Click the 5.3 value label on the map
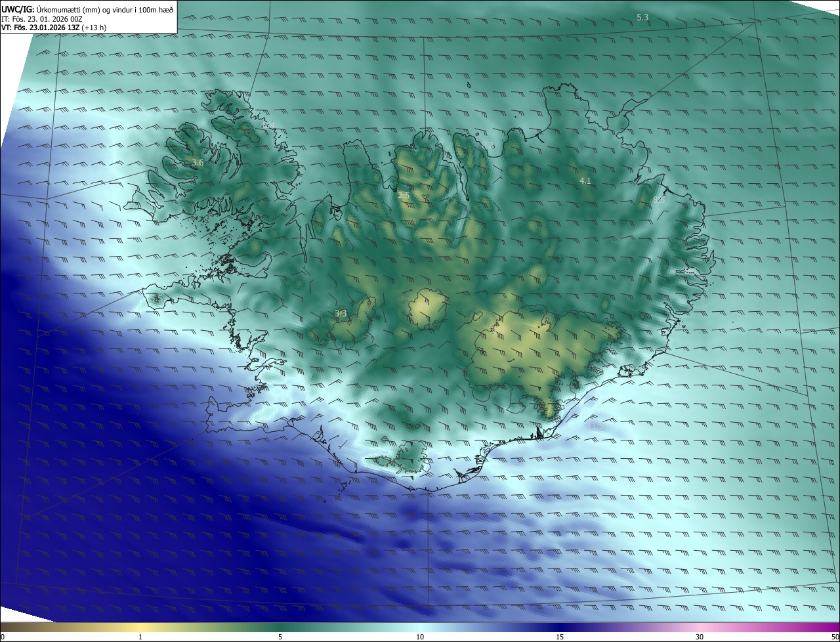 tap(642, 17)
